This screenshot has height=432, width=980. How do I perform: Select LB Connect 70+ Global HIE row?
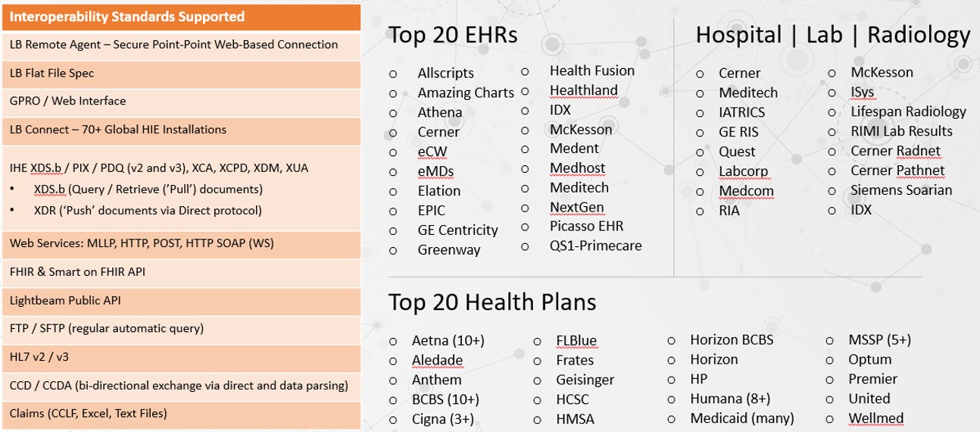click(x=181, y=130)
